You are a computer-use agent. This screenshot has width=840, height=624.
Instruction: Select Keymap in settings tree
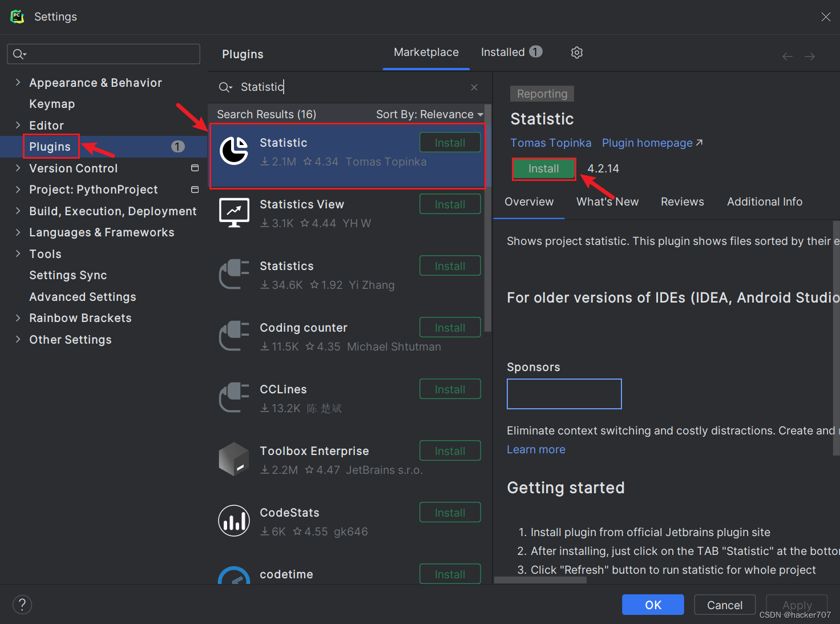coord(52,104)
